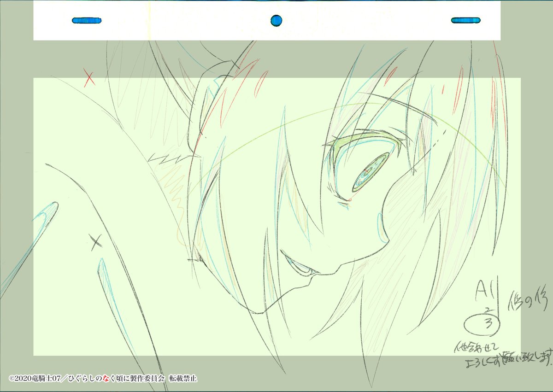Viewport: 553px width, 392px height.
Task: Click the red X mark
Action: [89, 78]
